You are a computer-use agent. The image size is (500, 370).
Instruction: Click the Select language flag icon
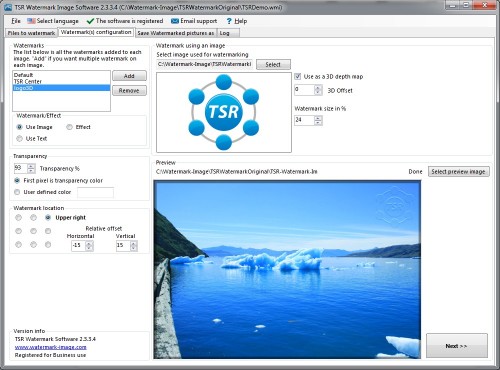coord(31,21)
